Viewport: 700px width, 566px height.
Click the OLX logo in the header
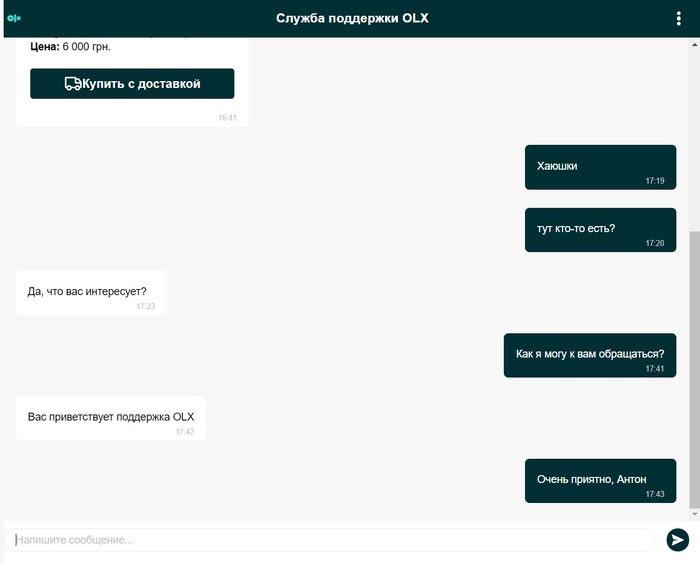tap(14, 18)
